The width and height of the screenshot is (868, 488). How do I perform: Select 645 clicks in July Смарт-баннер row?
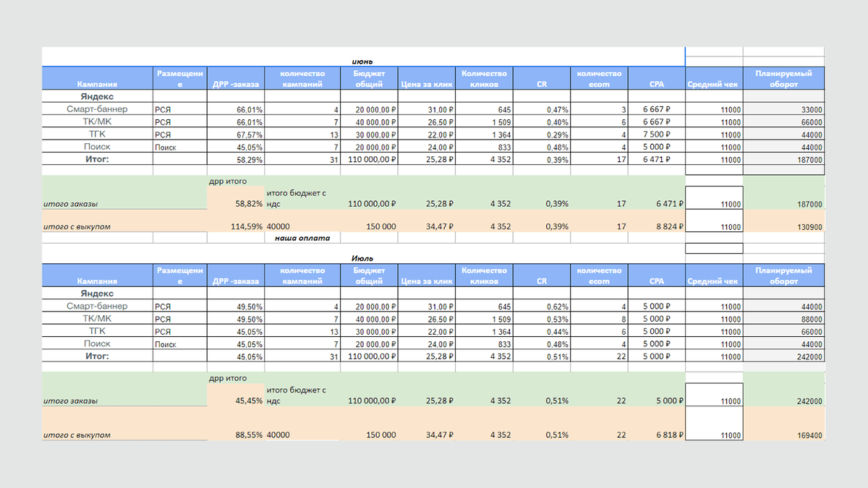click(x=484, y=307)
